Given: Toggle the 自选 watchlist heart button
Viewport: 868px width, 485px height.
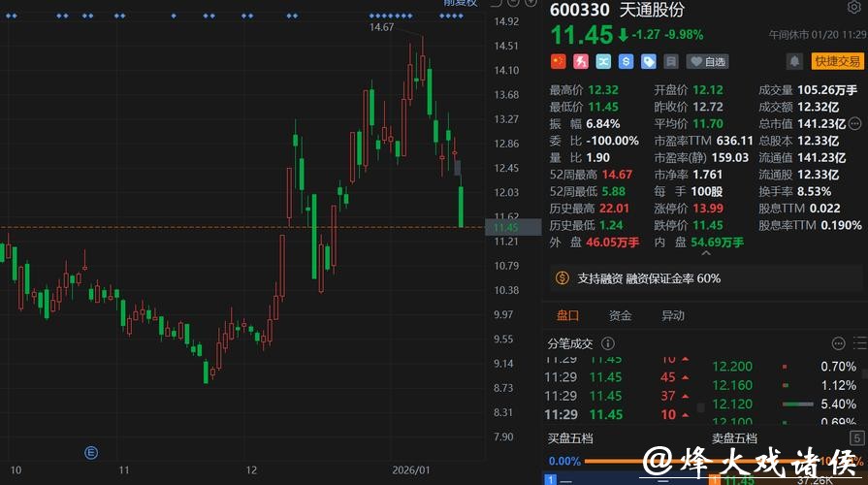Looking at the screenshot, I should point(707,61).
